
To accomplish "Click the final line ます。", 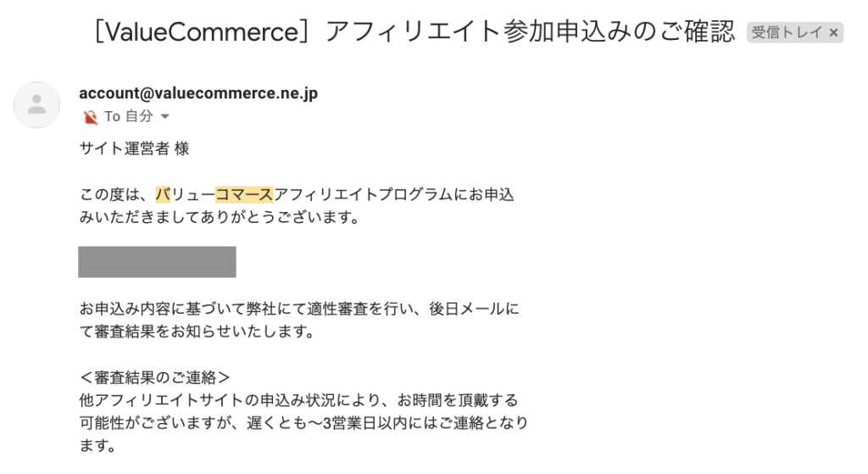I will 97,445.
